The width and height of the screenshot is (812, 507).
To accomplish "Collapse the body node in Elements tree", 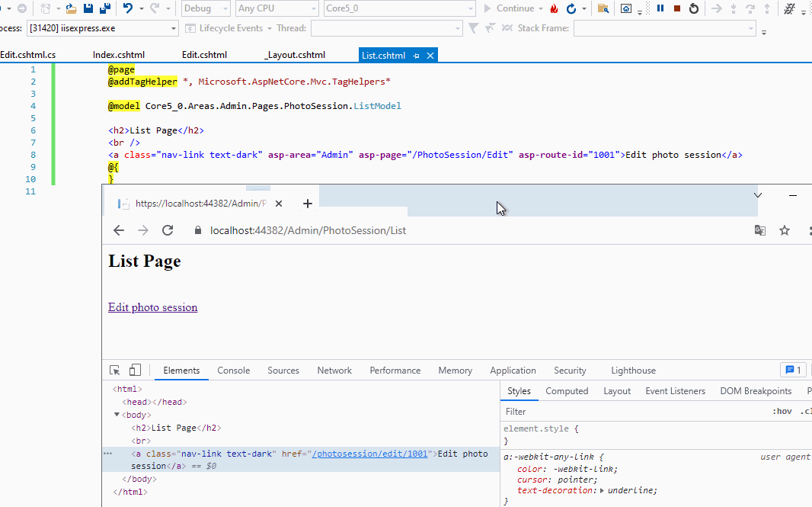I will click(x=117, y=415).
